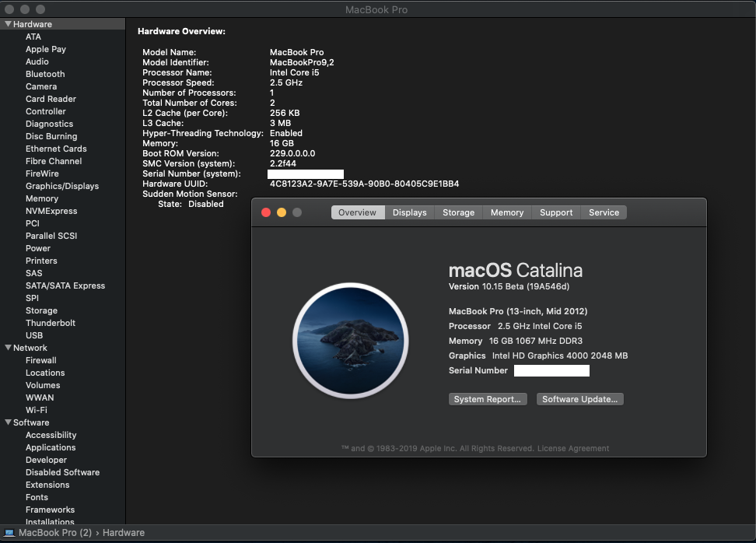
Task: Click the Boot ROM version 229.0.0.0.0
Action: [x=292, y=153]
